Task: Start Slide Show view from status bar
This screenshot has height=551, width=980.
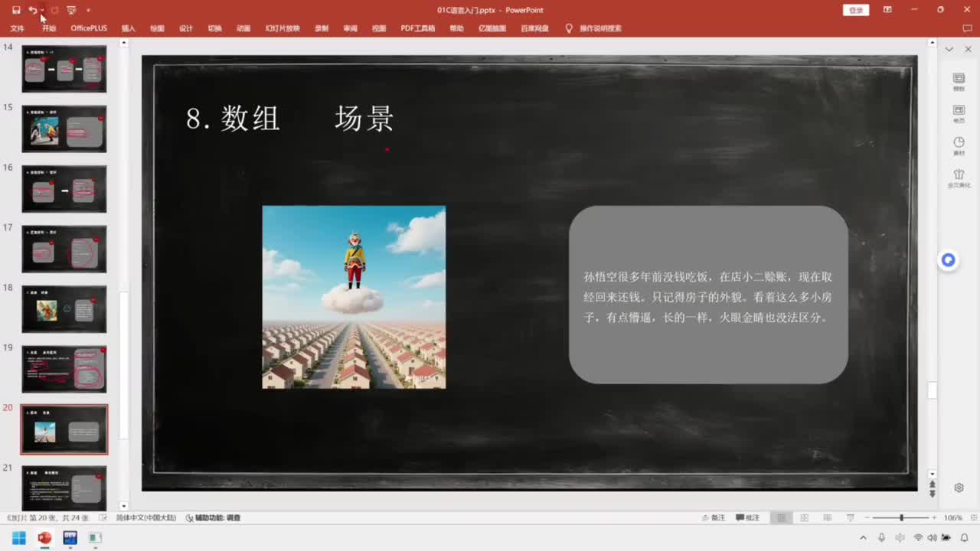Action: [x=851, y=518]
